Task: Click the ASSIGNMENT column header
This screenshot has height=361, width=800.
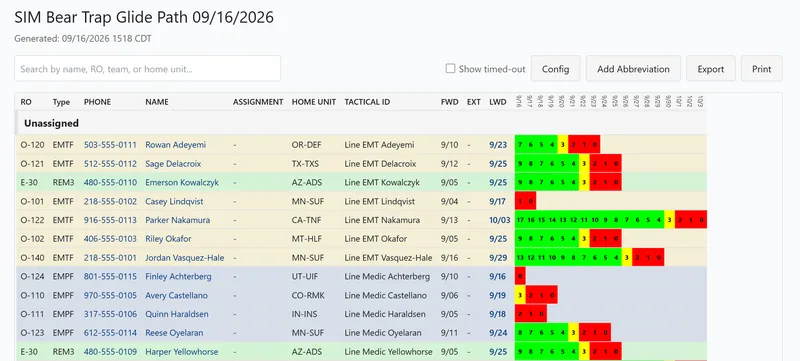Action: [258, 102]
